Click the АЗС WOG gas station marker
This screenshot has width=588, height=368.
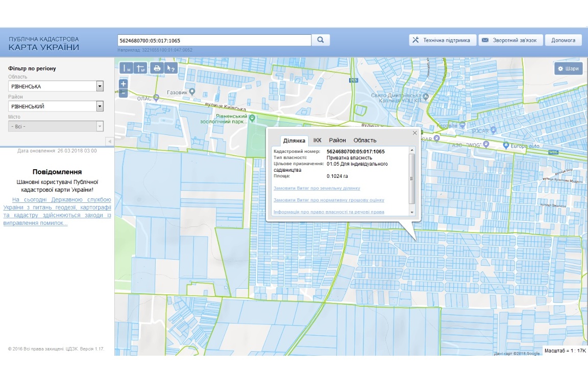486,144
